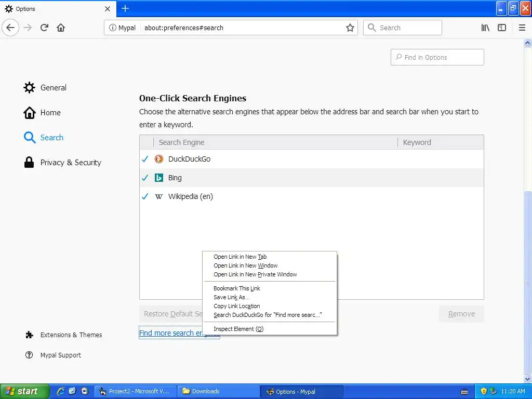Image resolution: width=532 pixels, height=399 pixels.
Task: Open the Library icon in the toolbar
Action: pyautogui.click(x=485, y=28)
